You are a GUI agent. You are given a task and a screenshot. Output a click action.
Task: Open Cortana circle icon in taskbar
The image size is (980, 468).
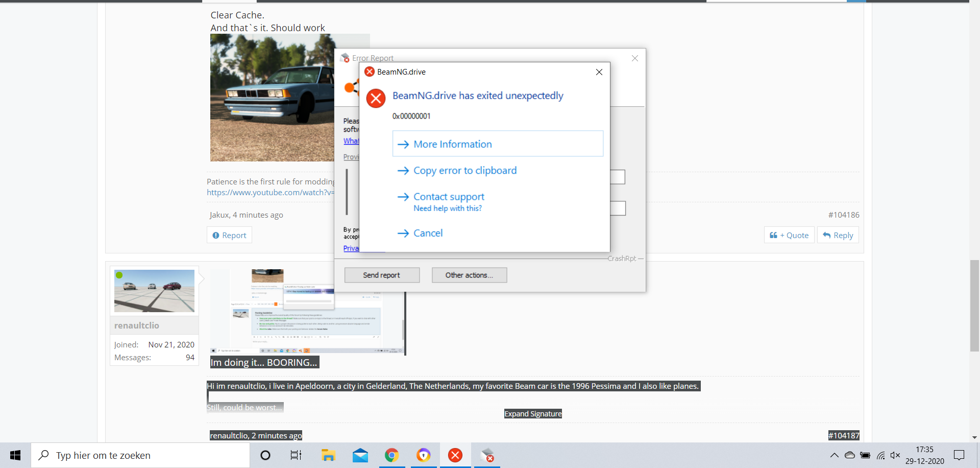[x=265, y=455]
